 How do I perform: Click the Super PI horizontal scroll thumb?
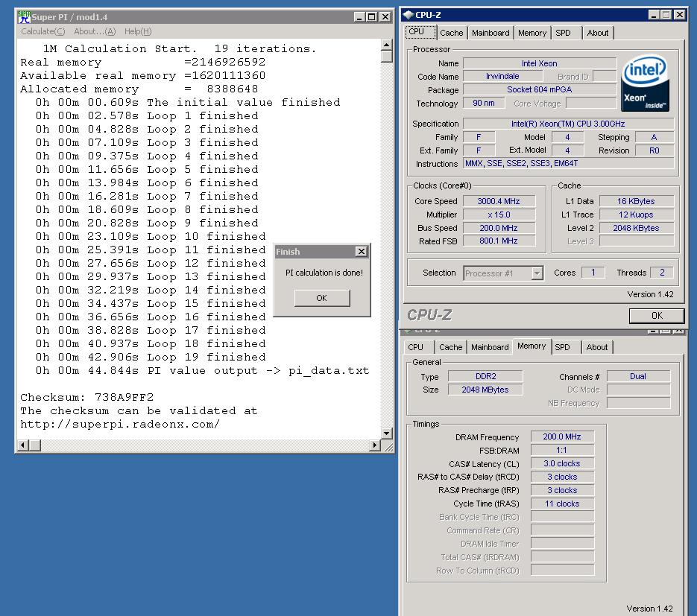35,445
